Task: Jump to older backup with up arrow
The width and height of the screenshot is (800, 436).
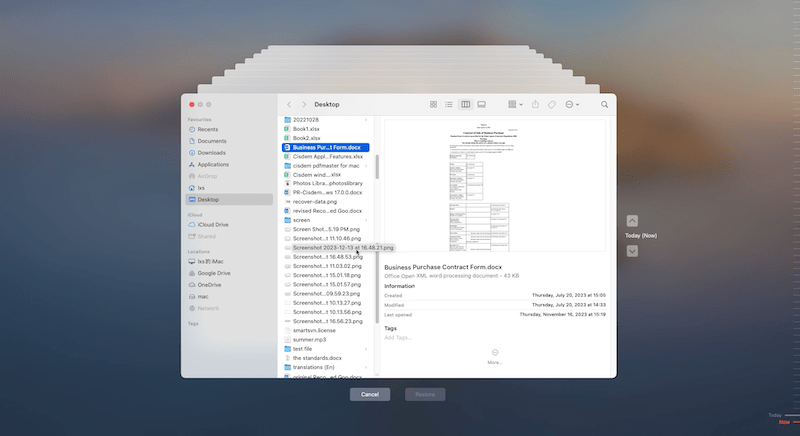Action: point(632,220)
